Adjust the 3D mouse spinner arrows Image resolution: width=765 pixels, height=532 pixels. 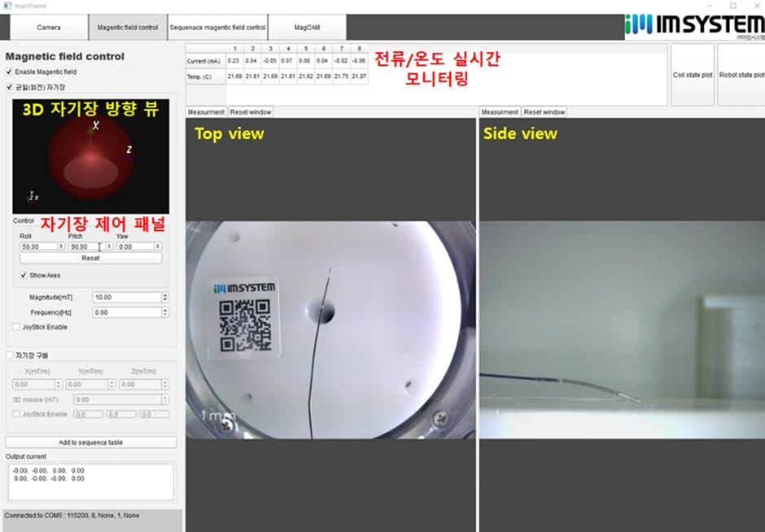pos(165,399)
